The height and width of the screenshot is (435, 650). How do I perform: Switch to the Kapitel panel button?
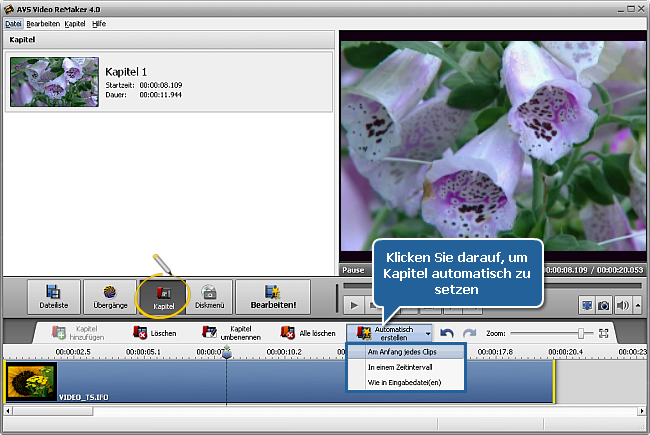[x=163, y=297]
